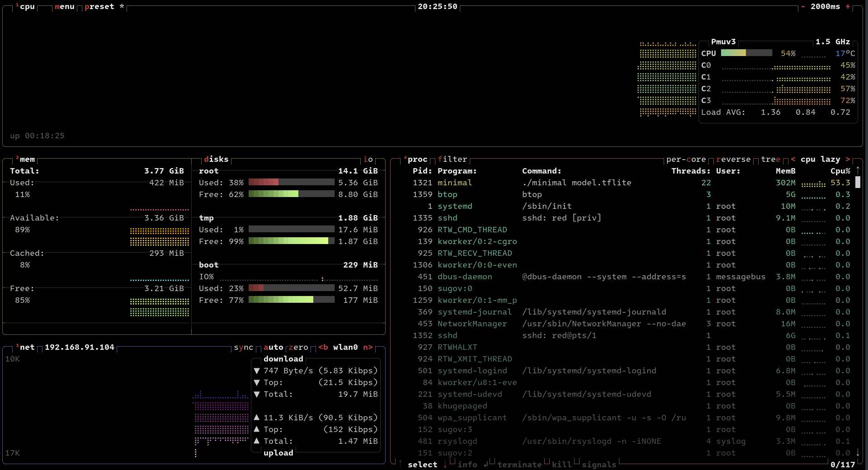868x470 pixels.
Task: Select the dbus-daemon process row
Action: [x=632, y=277]
